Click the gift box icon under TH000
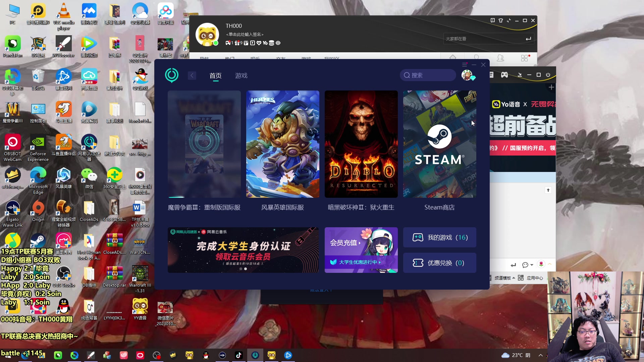 (x=237, y=43)
